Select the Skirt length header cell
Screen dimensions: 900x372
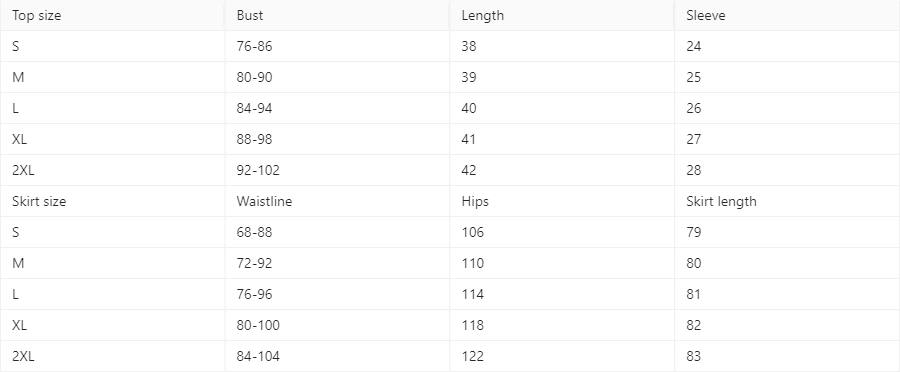click(788, 202)
